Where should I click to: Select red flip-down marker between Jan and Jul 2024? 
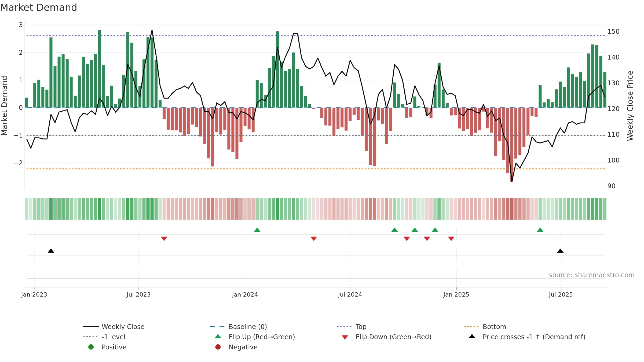click(314, 239)
